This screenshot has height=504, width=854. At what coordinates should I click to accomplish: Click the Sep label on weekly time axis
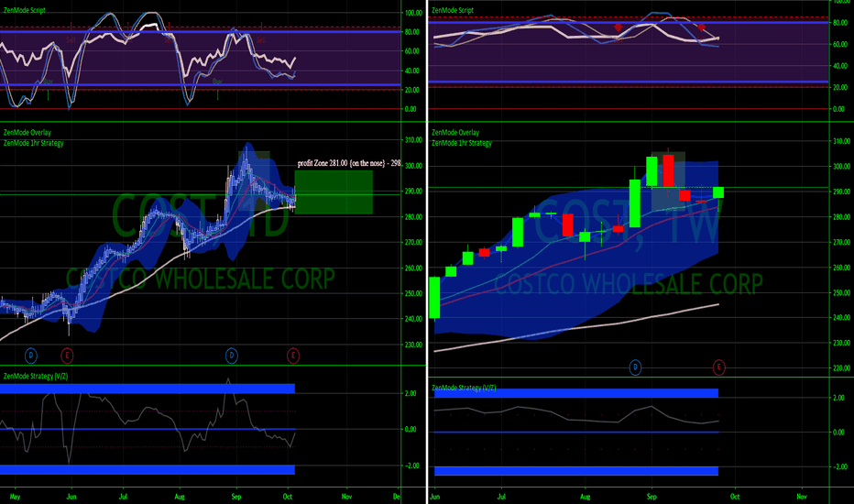(x=651, y=497)
